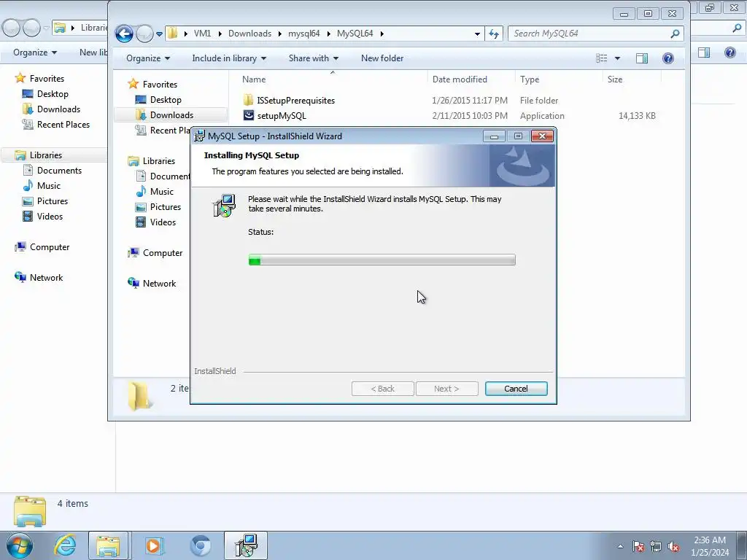Click the refresh button beside address bar
Screen dimensions: 747x560
coord(494,34)
